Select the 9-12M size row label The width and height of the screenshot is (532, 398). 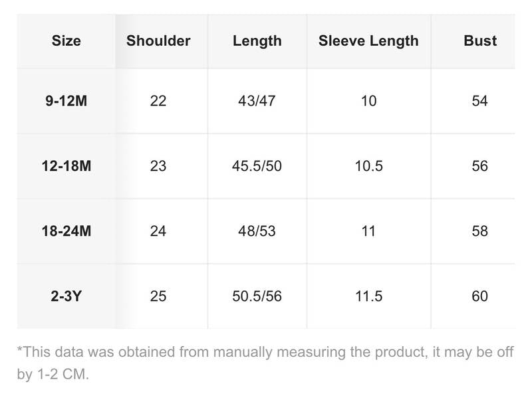(x=66, y=101)
